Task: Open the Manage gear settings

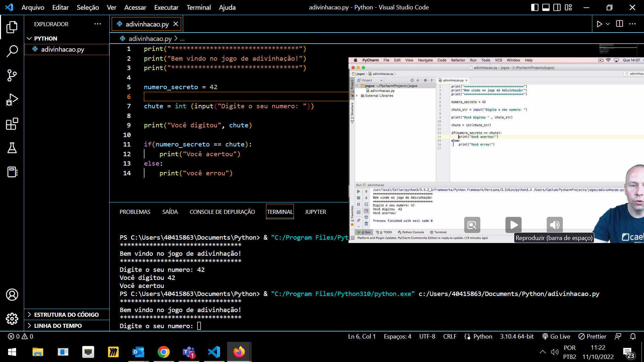Action: 12,319
